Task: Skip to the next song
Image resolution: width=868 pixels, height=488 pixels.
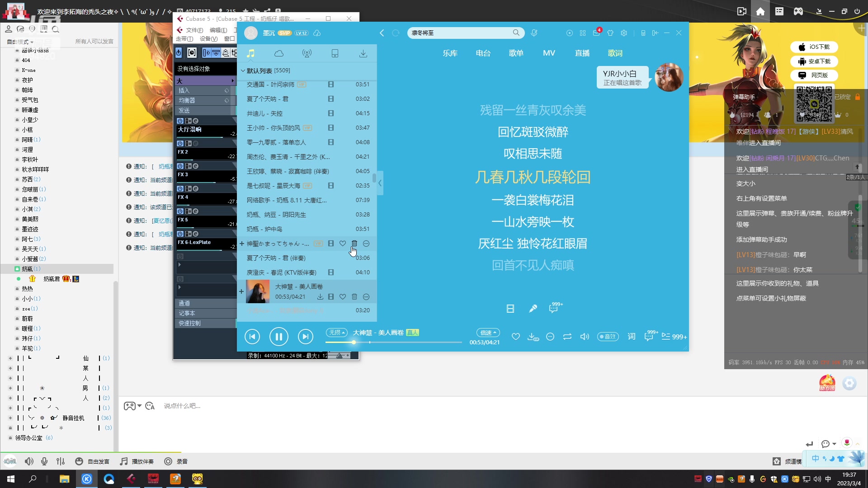Action: tap(306, 337)
